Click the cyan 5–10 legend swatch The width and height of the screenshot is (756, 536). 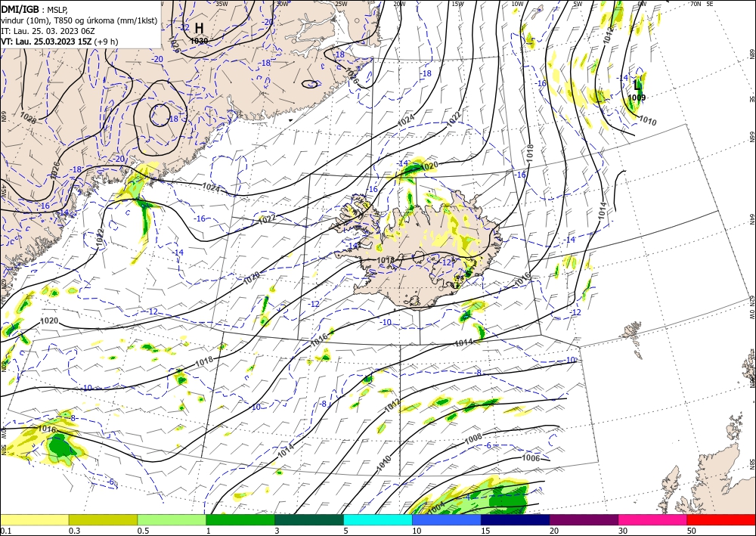(x=378, y=519)
